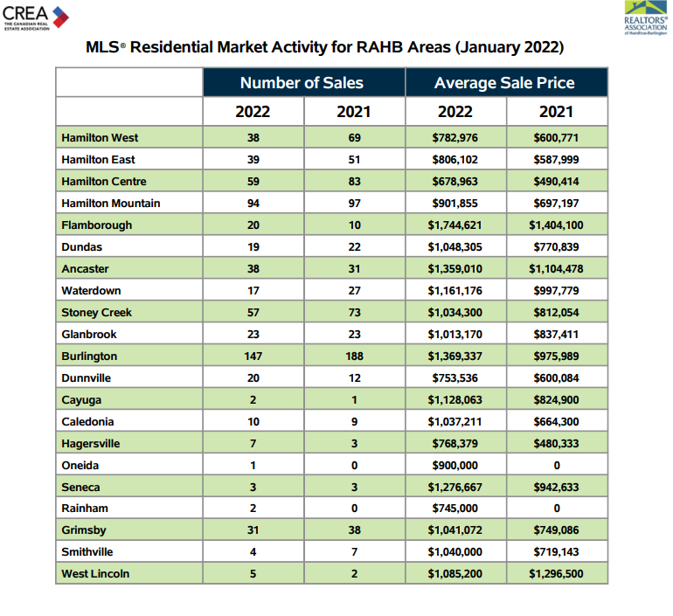Select the West Lincoln row label
The height and width of the screenshot is (616, 673).
click(x=95, y=574)
